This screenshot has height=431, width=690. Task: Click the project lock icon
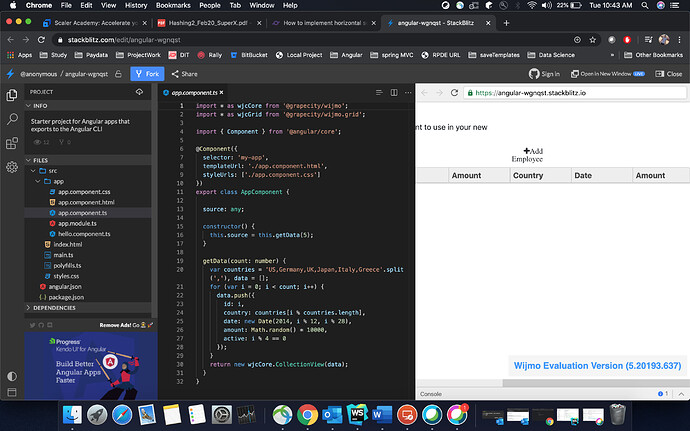pos(118,74)
